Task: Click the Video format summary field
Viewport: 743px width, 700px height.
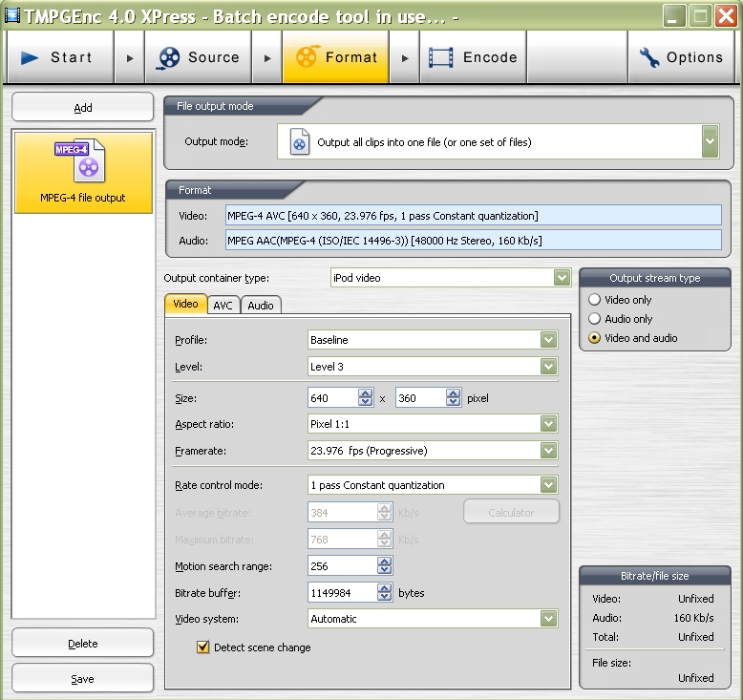Action: 474,216
